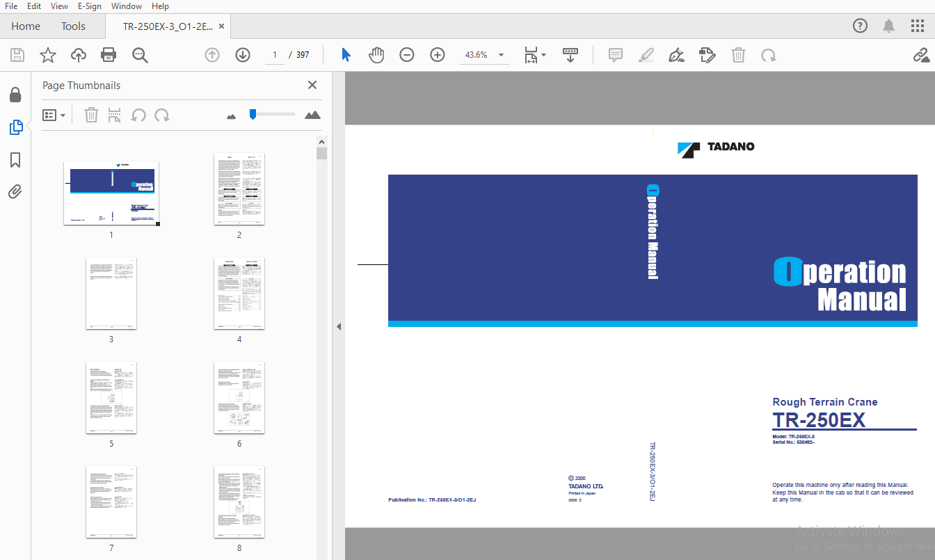Delete selected page thumbnails

pos(91,115)
